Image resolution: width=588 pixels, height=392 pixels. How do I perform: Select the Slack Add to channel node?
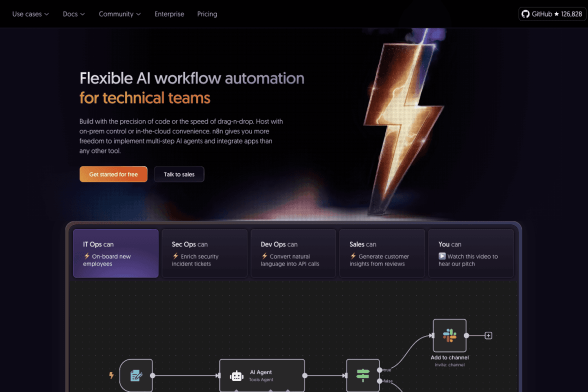tap(449, 335)
